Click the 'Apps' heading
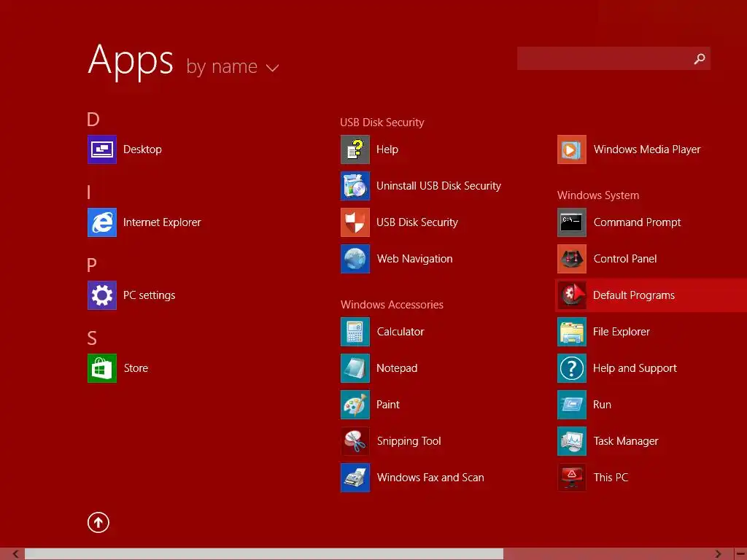This screenshot has height=560, width=747. (131, 61)
